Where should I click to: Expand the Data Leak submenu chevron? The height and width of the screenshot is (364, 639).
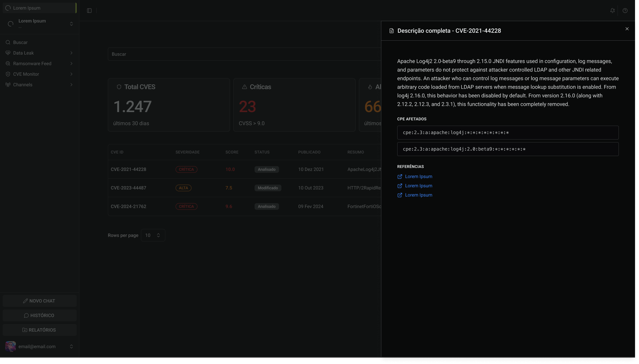point(71,53)
